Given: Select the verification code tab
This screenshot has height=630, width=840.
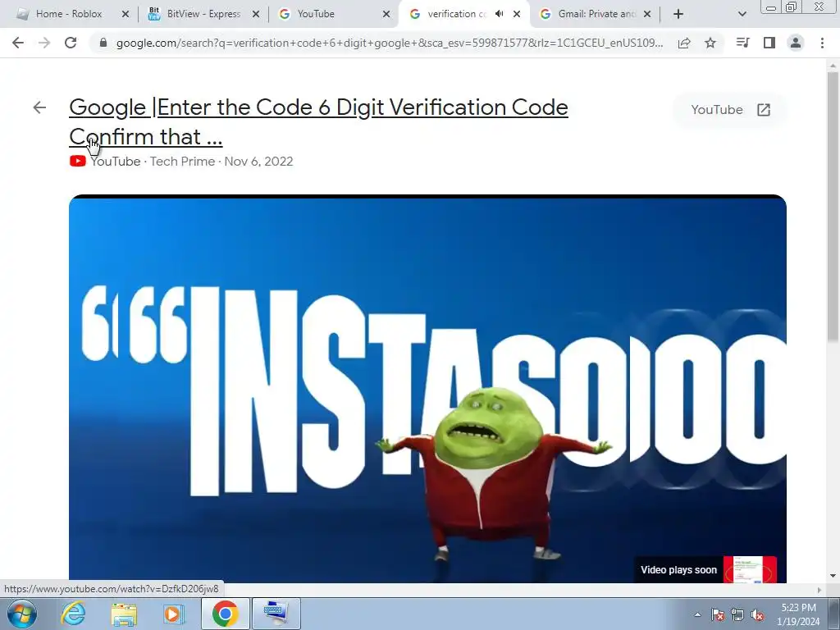Looking at the screenshot, I should (x=455, y=14).
